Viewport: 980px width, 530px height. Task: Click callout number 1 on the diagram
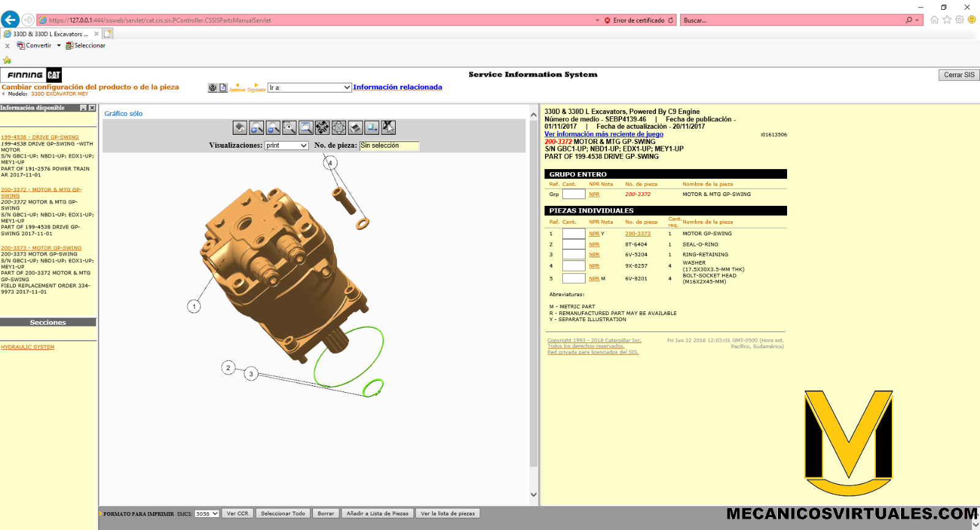(194, 306)
